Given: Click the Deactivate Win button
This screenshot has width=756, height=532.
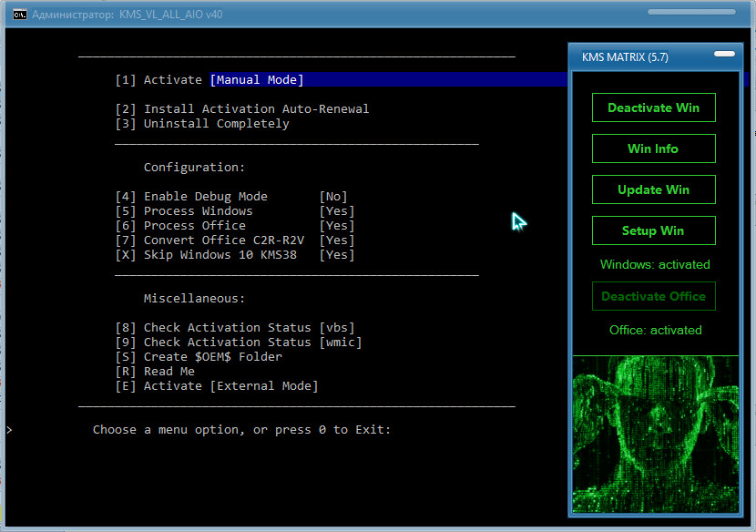Looking at the screenshot, I should [x=653, y=107].
